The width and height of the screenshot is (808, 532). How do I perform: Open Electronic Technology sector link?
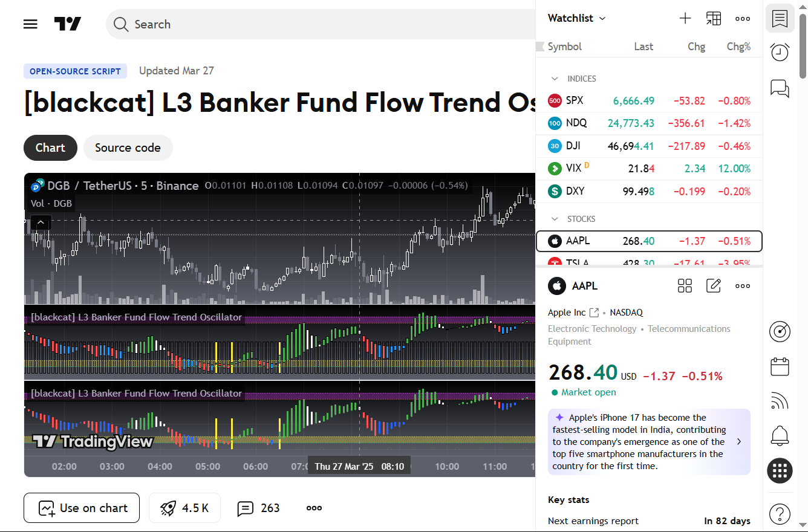coord(592,329)
